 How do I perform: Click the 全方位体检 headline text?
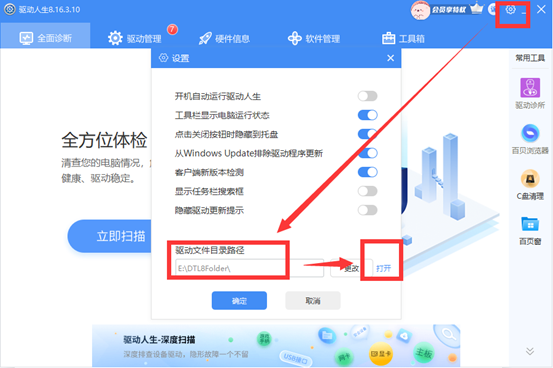(104, 140)
